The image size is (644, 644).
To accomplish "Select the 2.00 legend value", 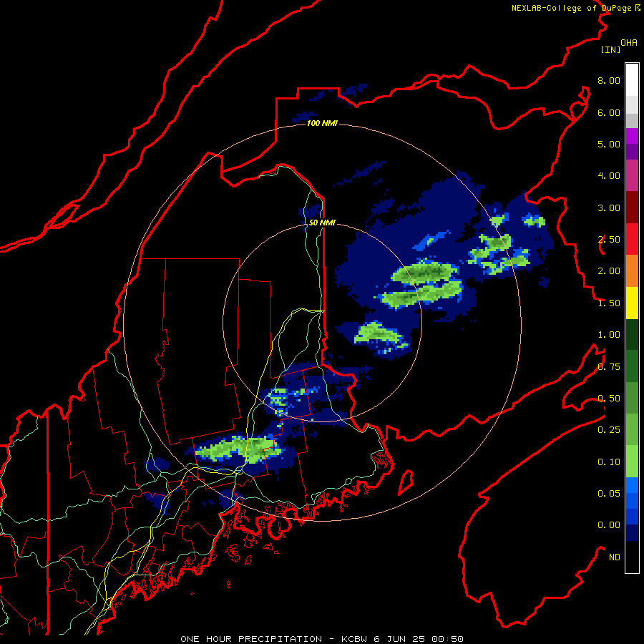I will click(x=609, y=271).
